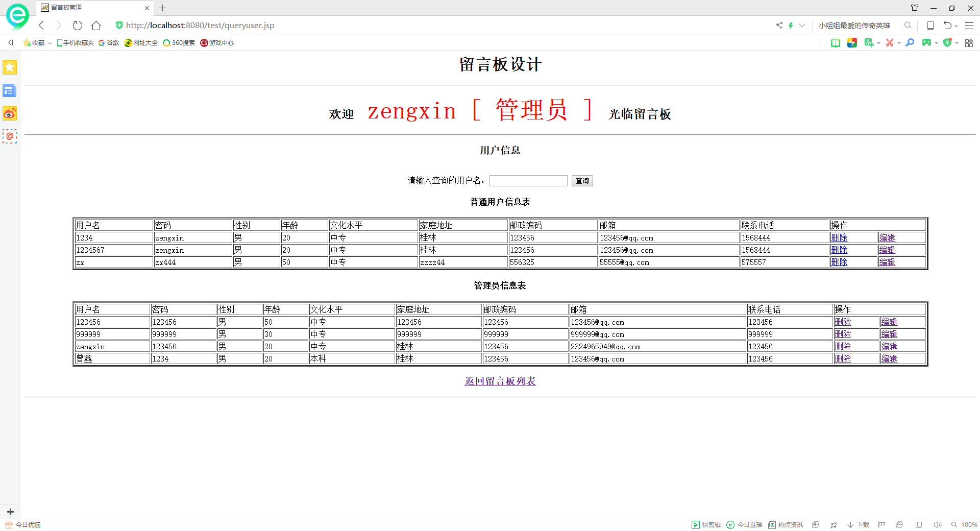Open the browser hamburger menu

[x=969, y=25]
